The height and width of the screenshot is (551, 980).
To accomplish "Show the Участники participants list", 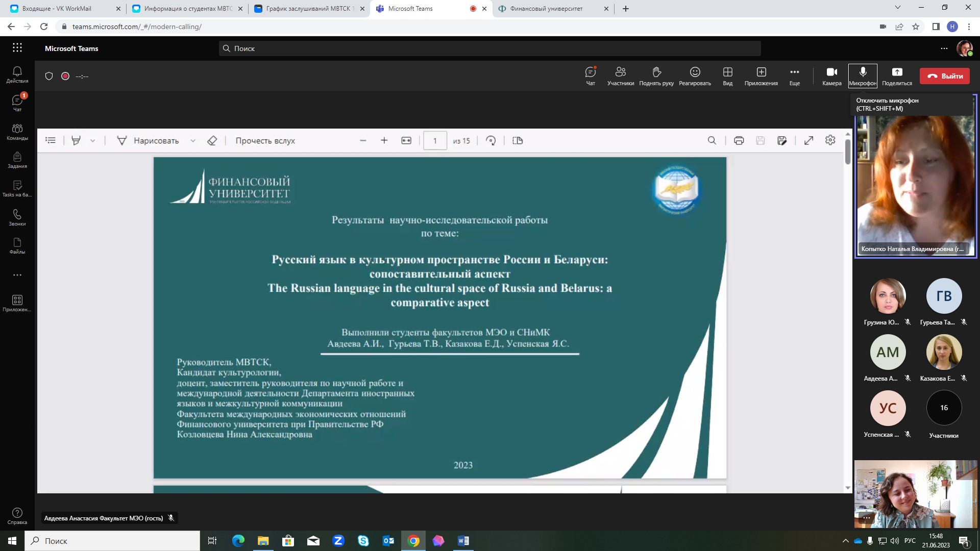I will pos(620,76).
